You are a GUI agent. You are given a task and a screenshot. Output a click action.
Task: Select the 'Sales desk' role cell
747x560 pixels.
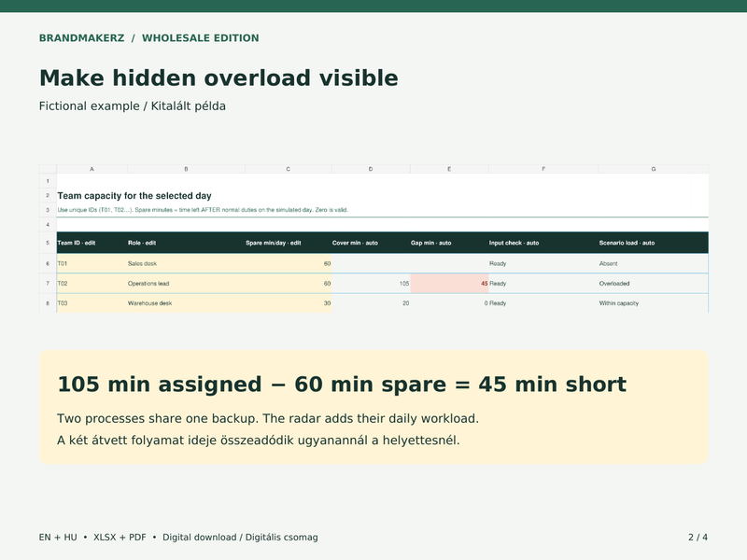coord(186,263)
